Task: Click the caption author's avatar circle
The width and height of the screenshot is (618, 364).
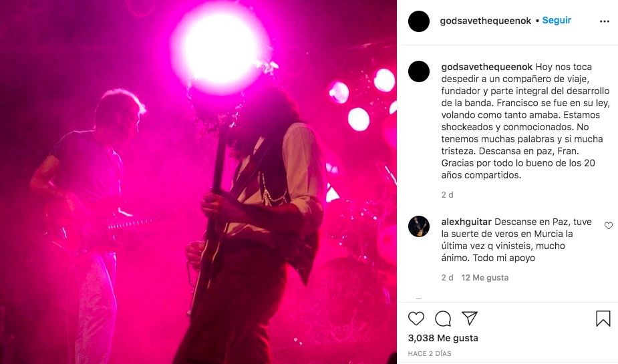Action: [x=418, y=71]
